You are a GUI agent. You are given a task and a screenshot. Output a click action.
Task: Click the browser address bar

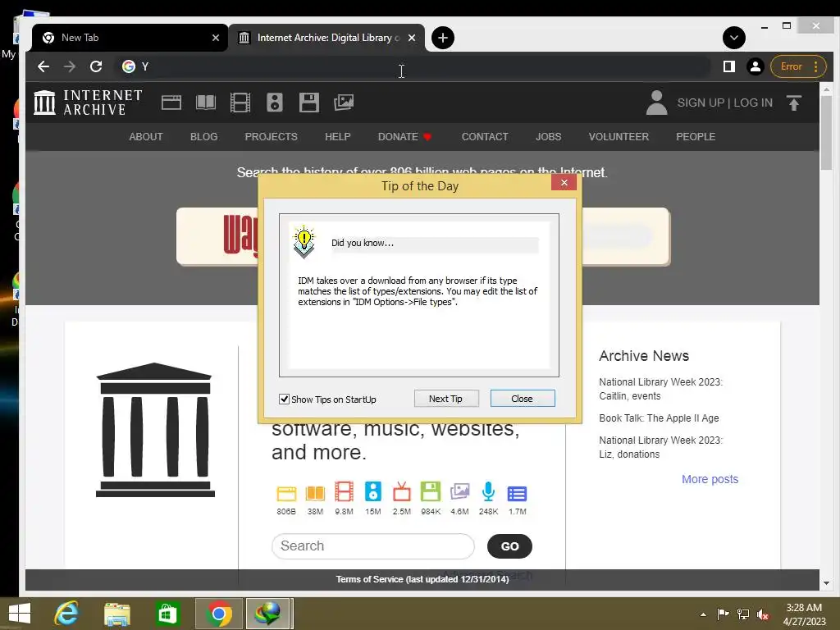click(x=413, y=66)
